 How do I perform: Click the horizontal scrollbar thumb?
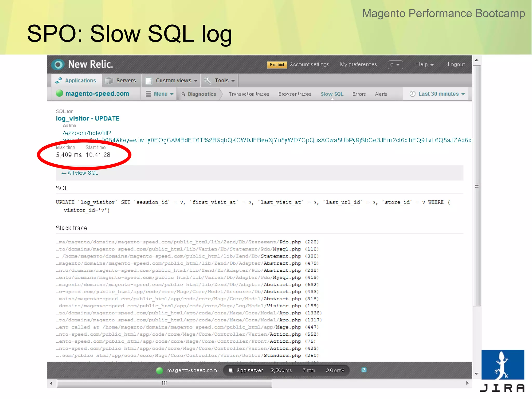click(164, 383)
